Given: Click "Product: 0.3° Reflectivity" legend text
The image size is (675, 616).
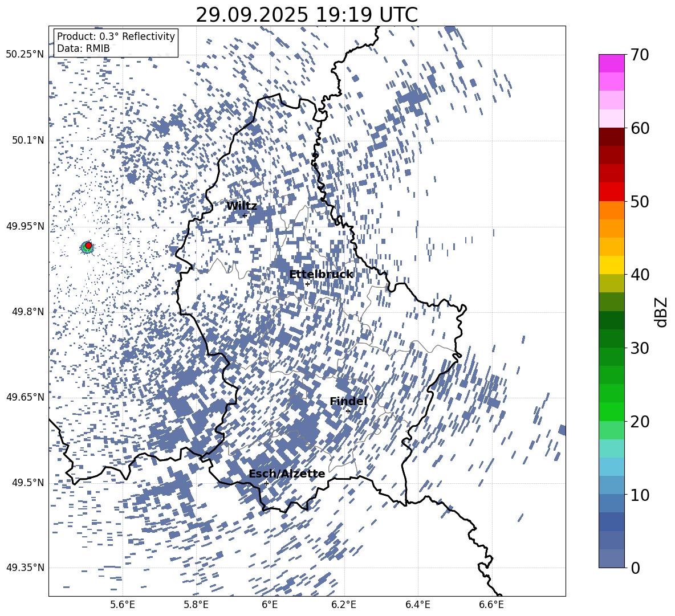Looking at the screenshot, I should click(x=116, y=36).
